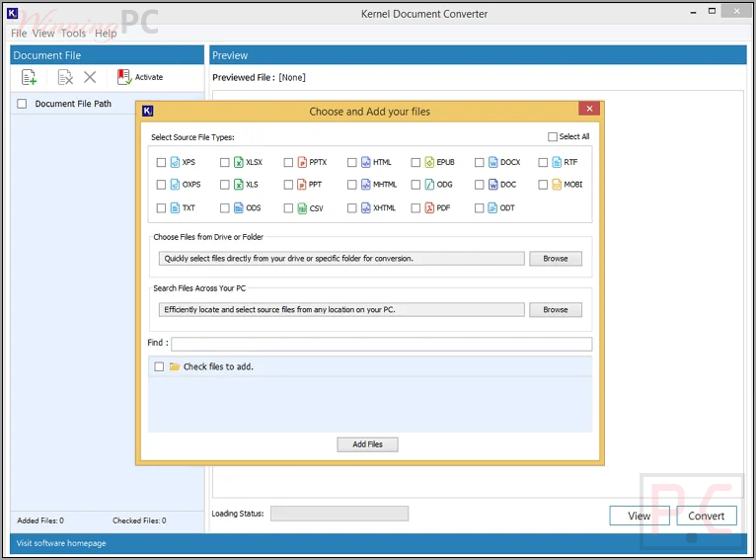
Task: Click the Clear all X toolbar icon
Action: [90, 77]
